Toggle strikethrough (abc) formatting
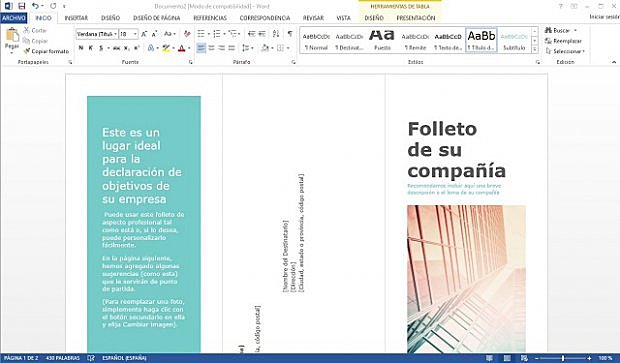Image resolution: width=620 pixels, height=363 pixels. coord(116,48)
